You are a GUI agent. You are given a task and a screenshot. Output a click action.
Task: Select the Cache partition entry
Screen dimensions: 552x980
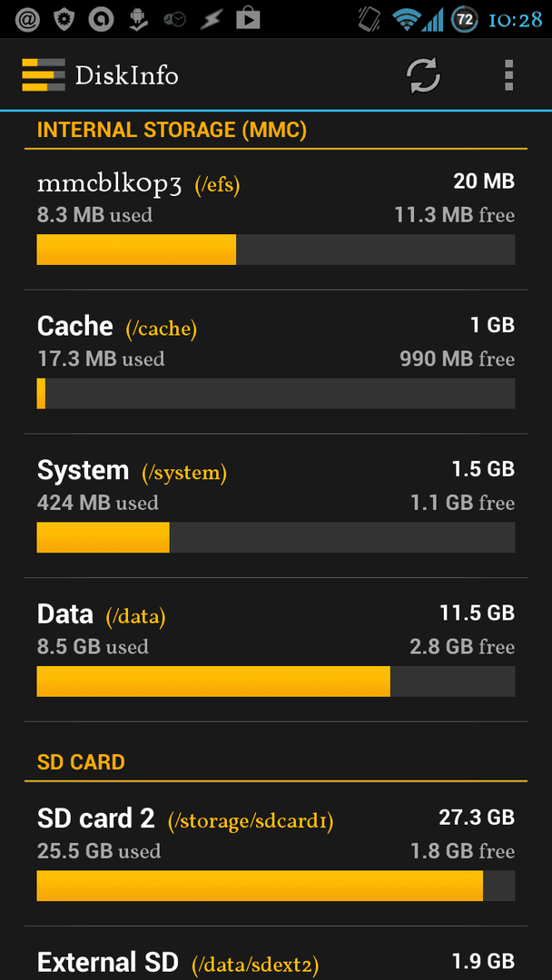click(x=276, y=362)
